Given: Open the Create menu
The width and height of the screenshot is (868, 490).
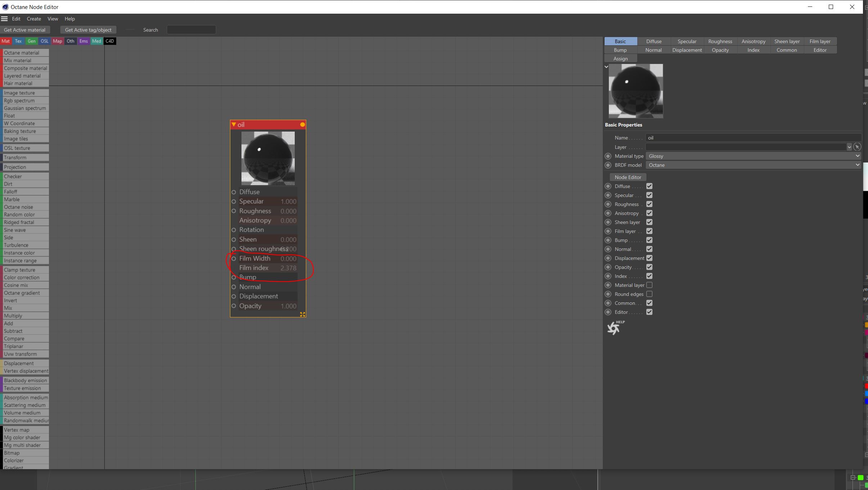Looking at the screenshot, I should pyautogui.click(x=34, y=19).
